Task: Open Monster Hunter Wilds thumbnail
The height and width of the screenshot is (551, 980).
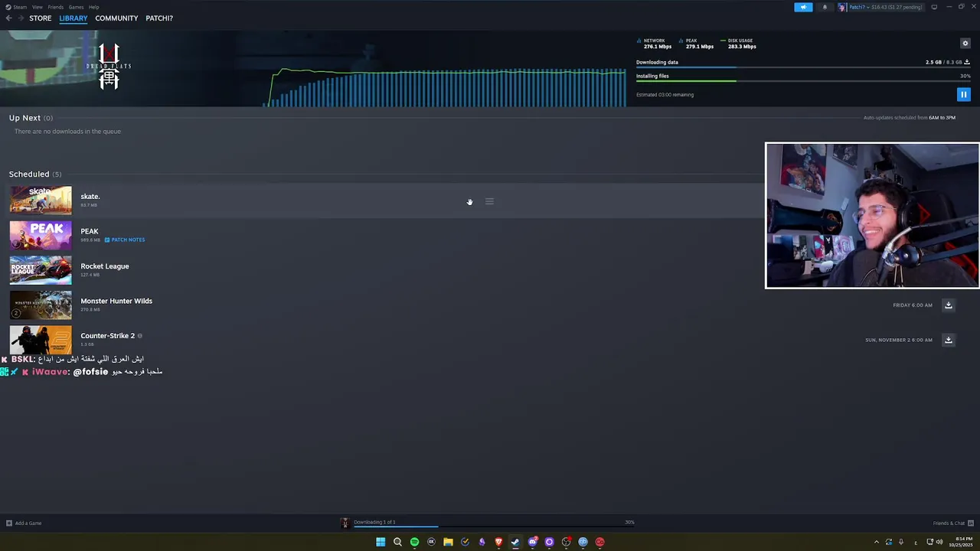Action: 41,305
